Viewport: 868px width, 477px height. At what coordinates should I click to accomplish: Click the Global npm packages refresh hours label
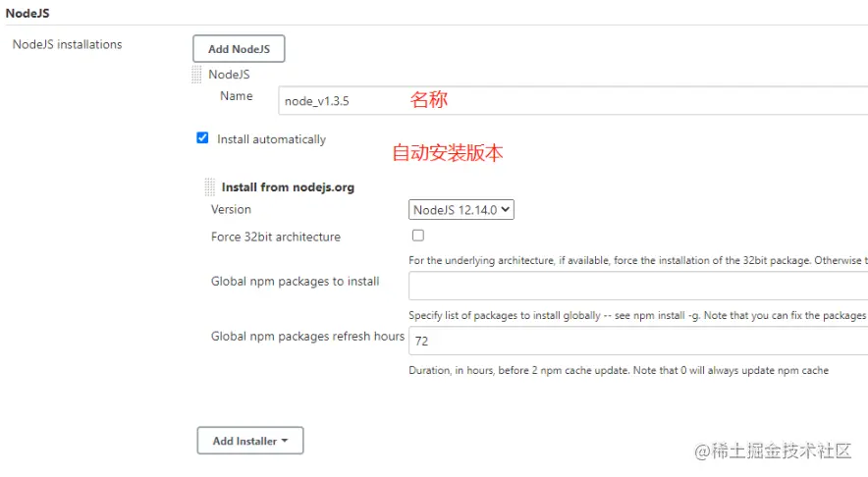[x=307, y=337]
